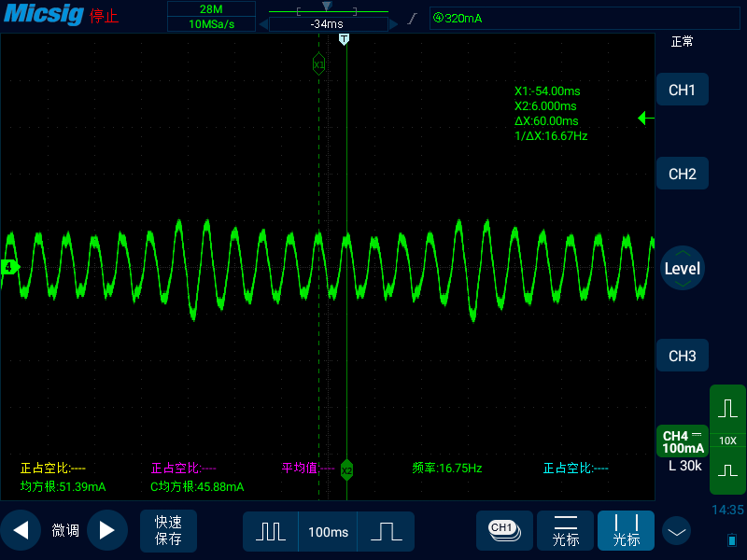Image resolution: width=747 pixels, height=560 pixels.
Task: Open the 100ms timebase selector
Action: (328, 531)
